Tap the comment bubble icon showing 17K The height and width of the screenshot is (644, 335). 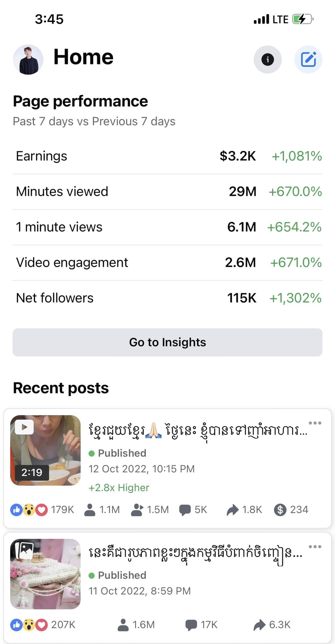pyautogui.click(x=191, y=625)
